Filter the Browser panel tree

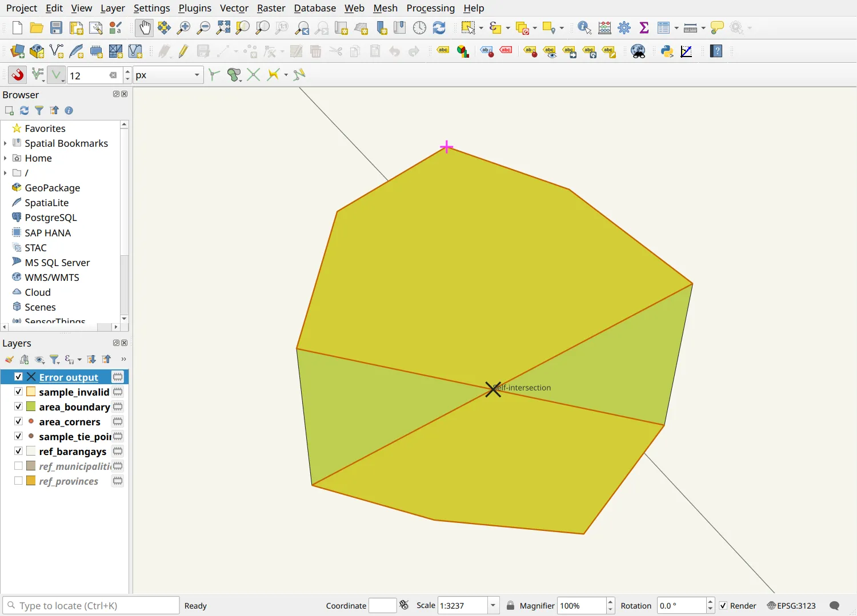[x=39, y=110]
